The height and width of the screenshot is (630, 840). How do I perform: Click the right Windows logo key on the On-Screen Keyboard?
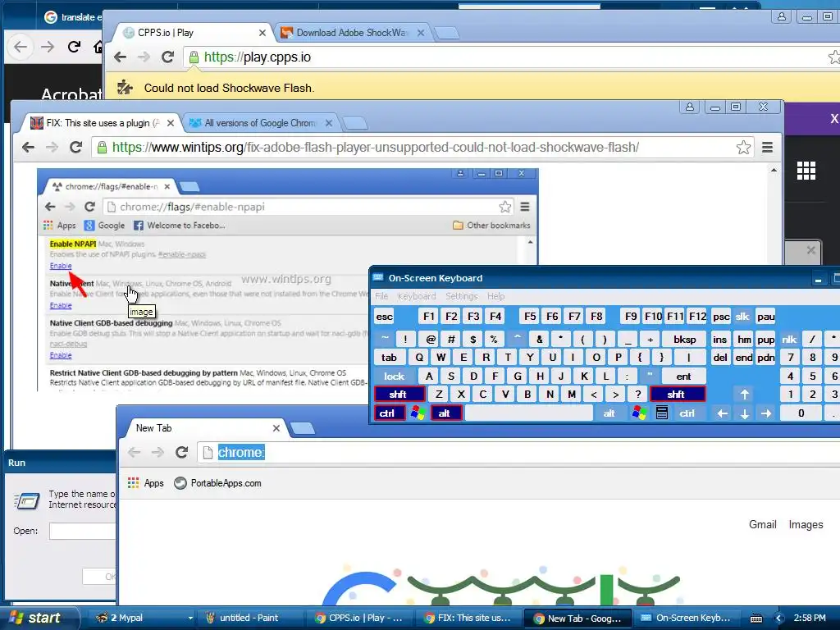click(639, 413)
